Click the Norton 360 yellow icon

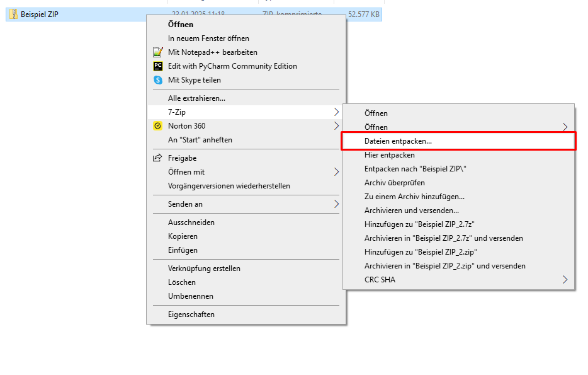[158, 126]
